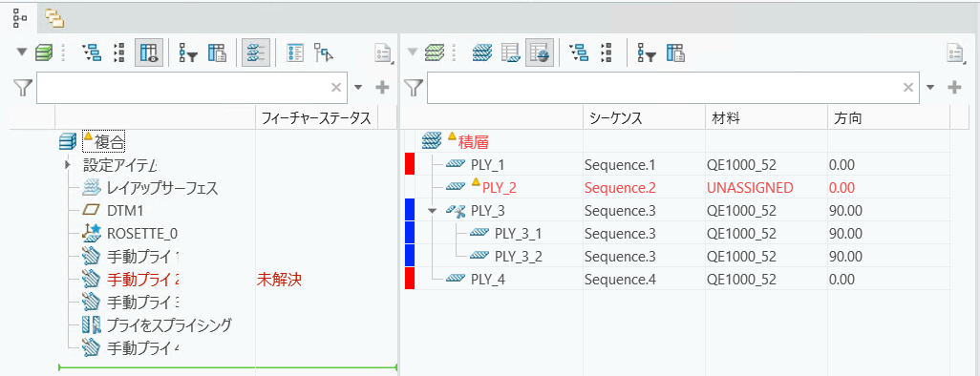The image size is (980, 376).
Task: Expand all nodes in the left composite tree
Action: (x=93, y=53)
